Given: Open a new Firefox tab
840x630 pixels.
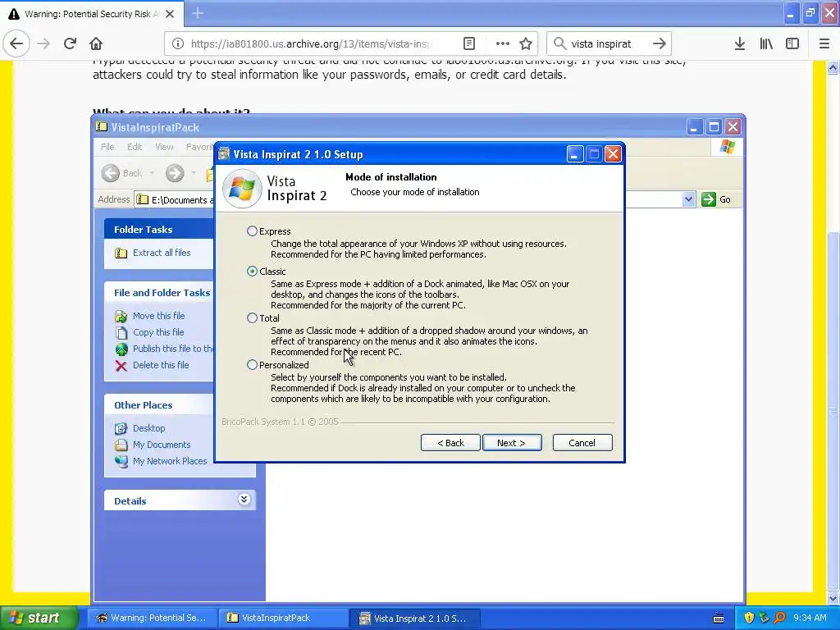Looking at the screenshot, I should [x=198, y=13].
